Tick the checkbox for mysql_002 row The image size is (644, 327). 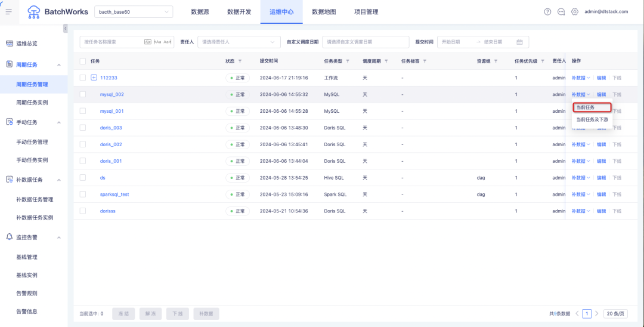click(83, 94)
